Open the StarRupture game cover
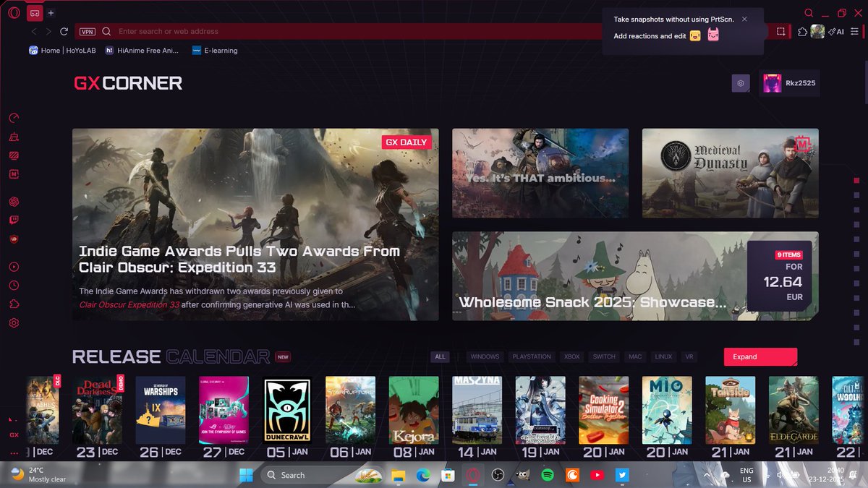This screenshot has height=488, width=868. coord(350,410)
